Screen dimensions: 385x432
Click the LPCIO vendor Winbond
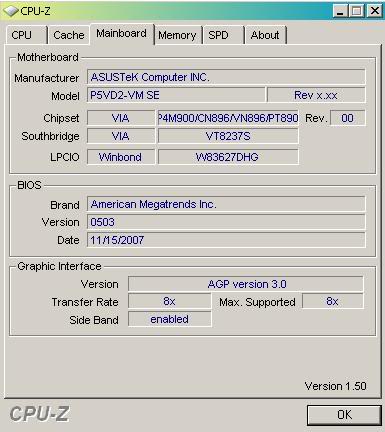pos(121,157)
